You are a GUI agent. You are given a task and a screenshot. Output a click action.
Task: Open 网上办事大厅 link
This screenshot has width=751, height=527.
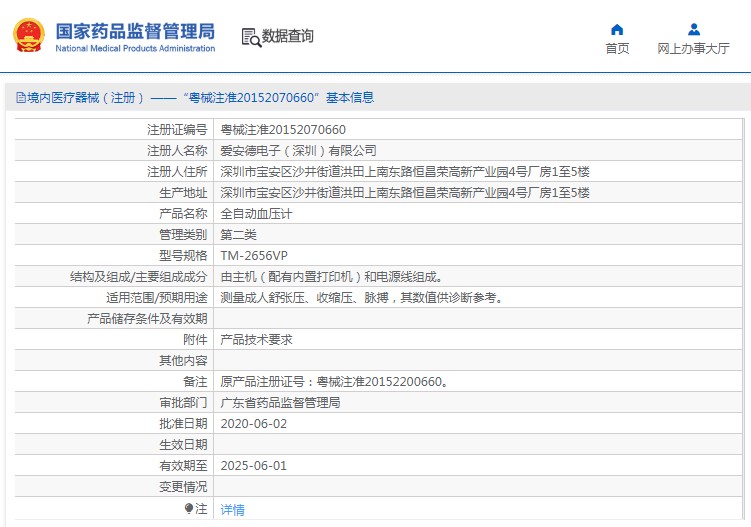coord(694,48)
